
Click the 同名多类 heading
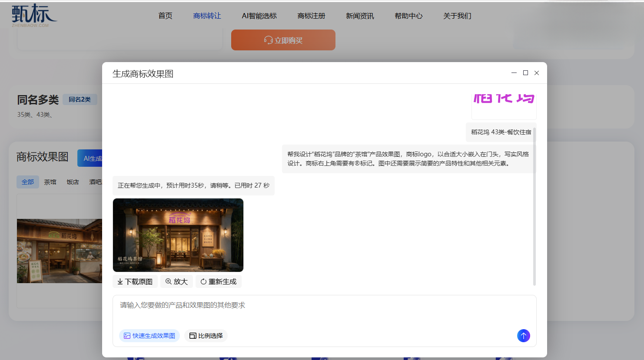click(38, 100)
